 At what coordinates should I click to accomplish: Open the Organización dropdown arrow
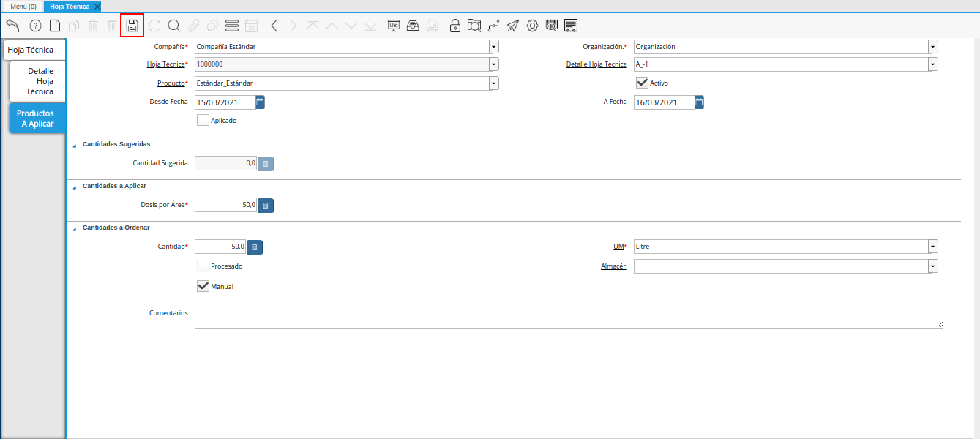click(x=933, y=46)
